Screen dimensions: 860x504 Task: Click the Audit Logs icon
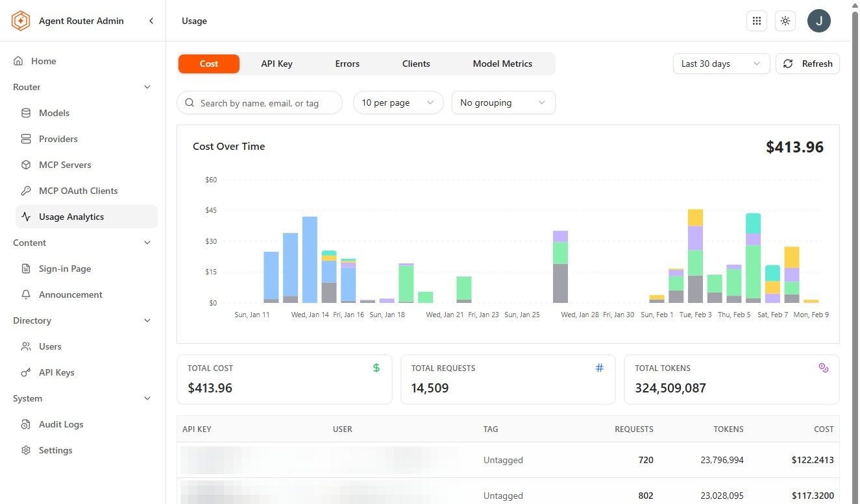[x=26, y=424]
